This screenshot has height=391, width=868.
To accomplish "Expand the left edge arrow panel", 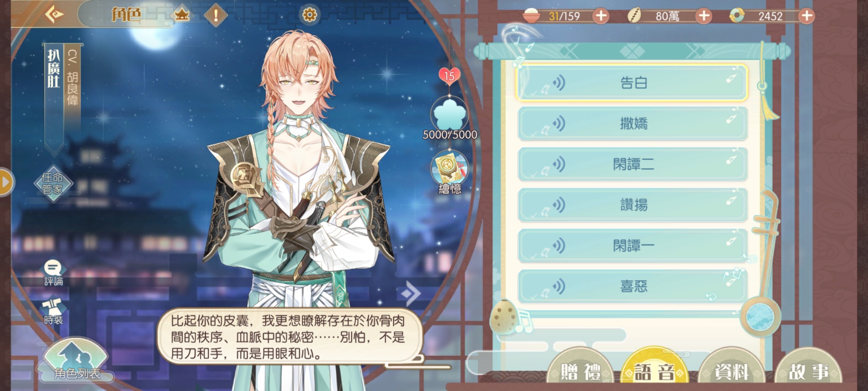I will 6,182.
